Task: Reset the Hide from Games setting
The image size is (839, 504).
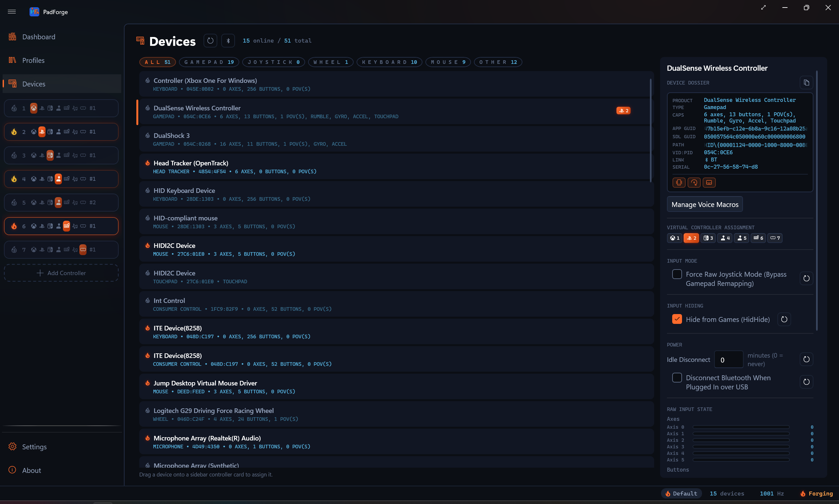Action: tap(784, 319)
